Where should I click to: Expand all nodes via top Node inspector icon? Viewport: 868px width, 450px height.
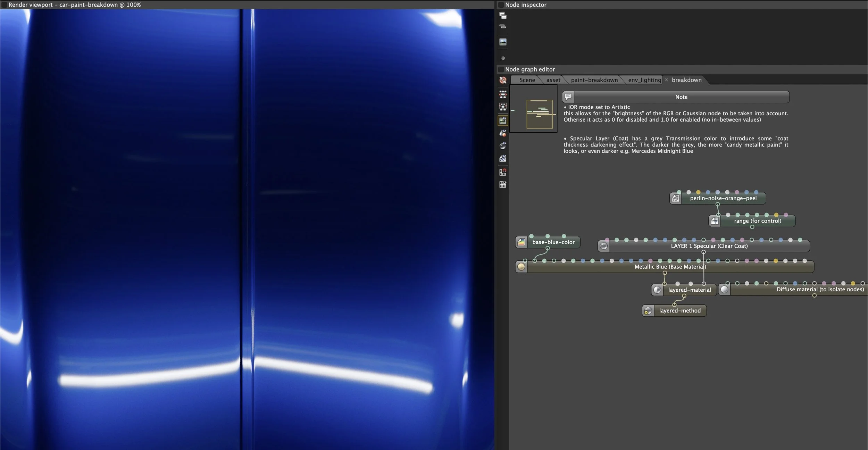pos(503,16)
